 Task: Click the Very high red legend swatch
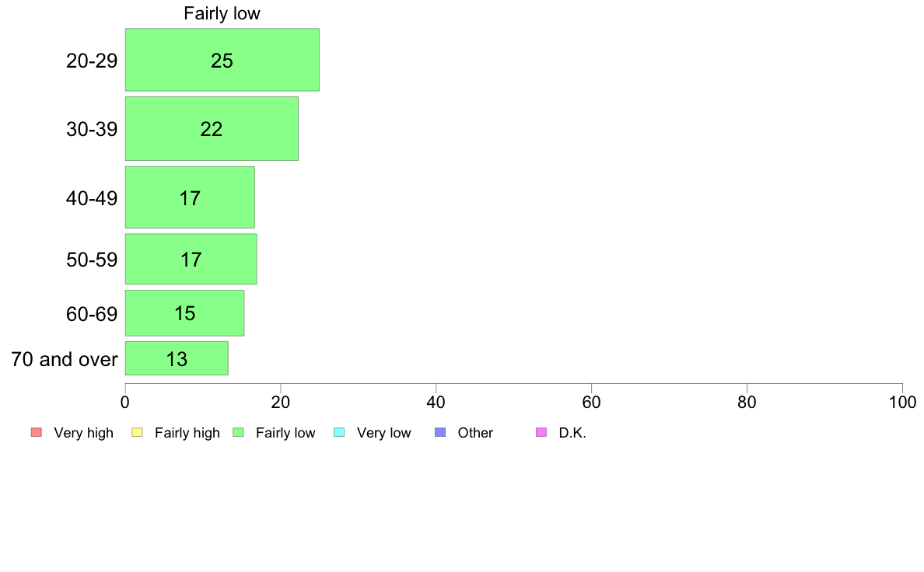pos(37,432)
